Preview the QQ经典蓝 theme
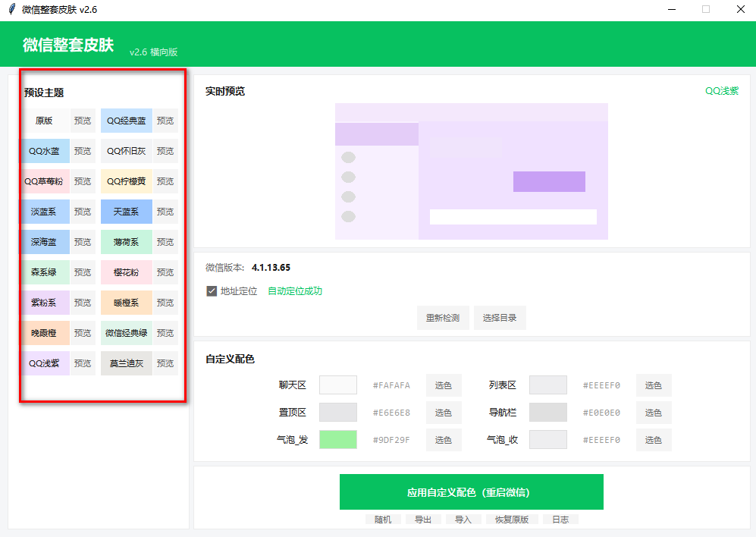Image resolution: width=756 pixels, height=537 pixels. click(x=165, y=121)
